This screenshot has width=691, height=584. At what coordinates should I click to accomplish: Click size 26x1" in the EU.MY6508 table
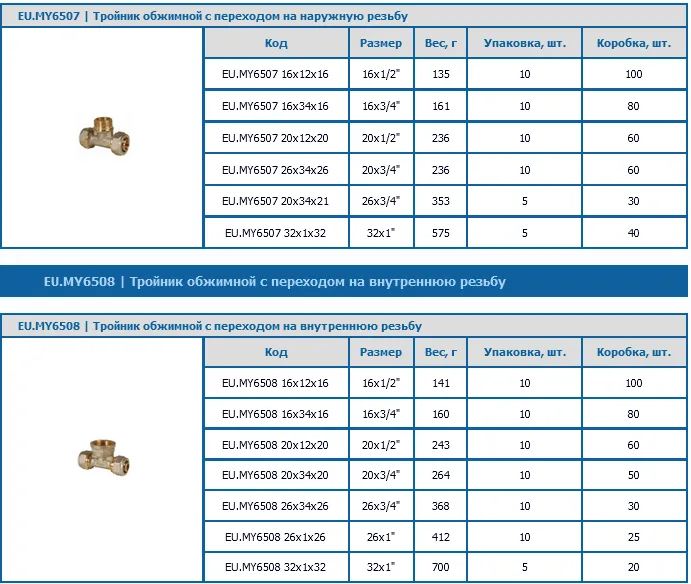tap(381, 537)
